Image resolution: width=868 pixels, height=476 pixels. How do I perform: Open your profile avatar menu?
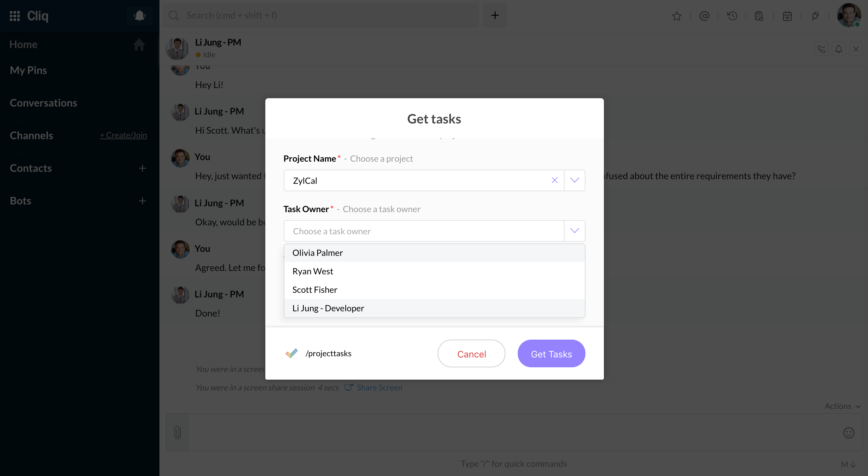click(x=849, y=15)
